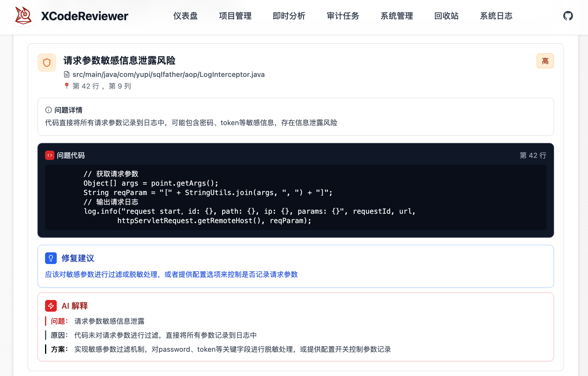The height and width of the screenshot is (376, 588).
Task: Click the location pin icon at line 42
Action: coord(67,86)
